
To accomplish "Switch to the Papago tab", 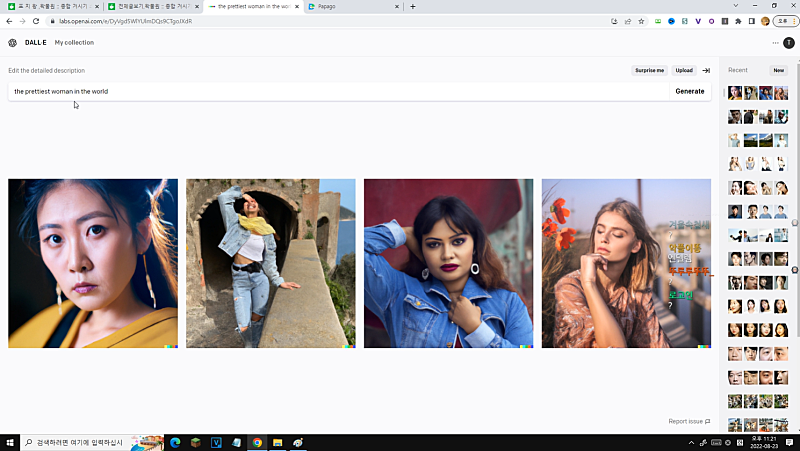I will (x=350, y=6).
